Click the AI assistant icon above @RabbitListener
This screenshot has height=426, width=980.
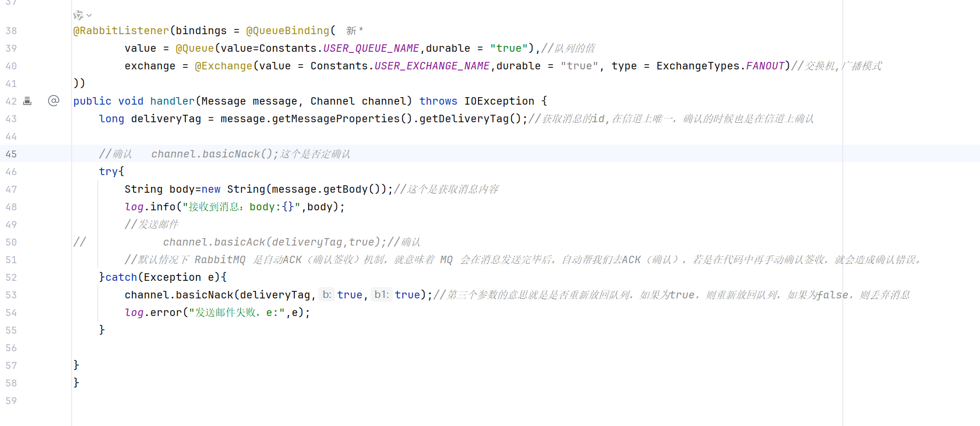pyautogui.click(x=78, y=15)
